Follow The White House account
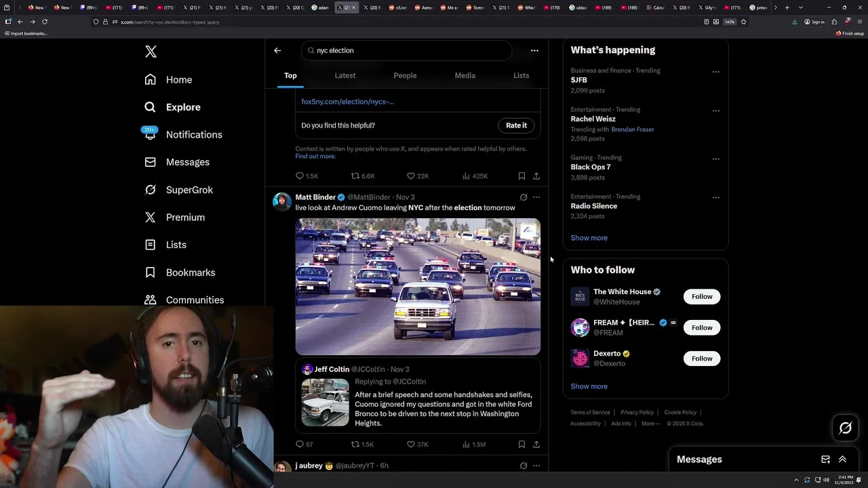Screen dimensions: 868x488 (x=702, y=296)
